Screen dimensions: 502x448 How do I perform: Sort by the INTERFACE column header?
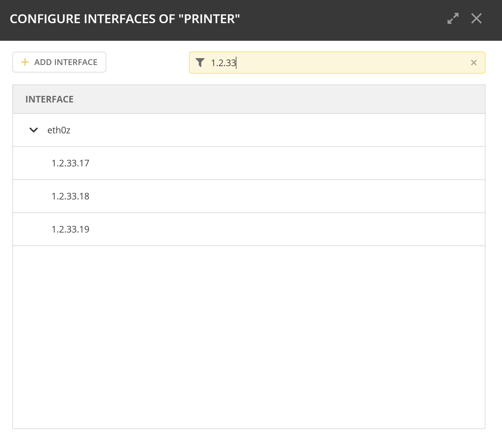49,99
